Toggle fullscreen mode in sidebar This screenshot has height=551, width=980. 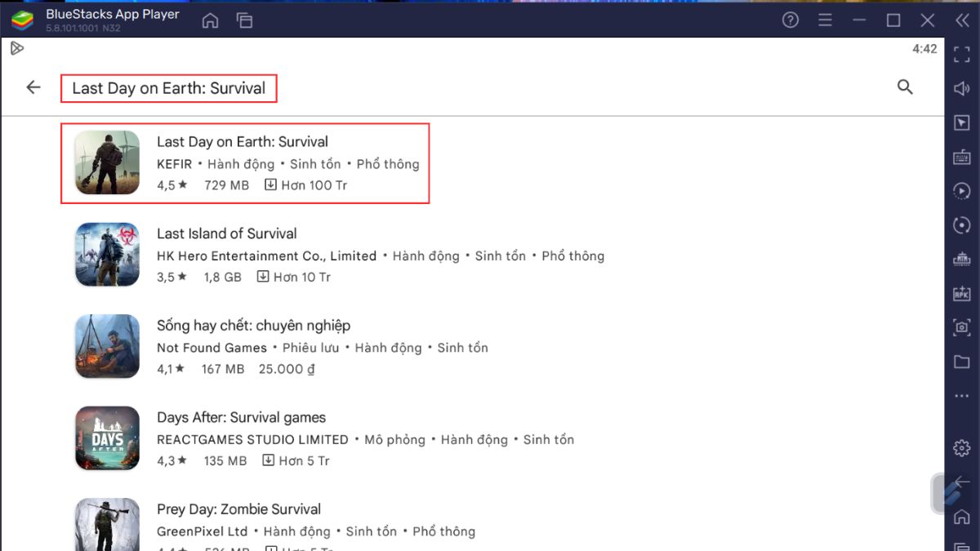pos(962,55)
